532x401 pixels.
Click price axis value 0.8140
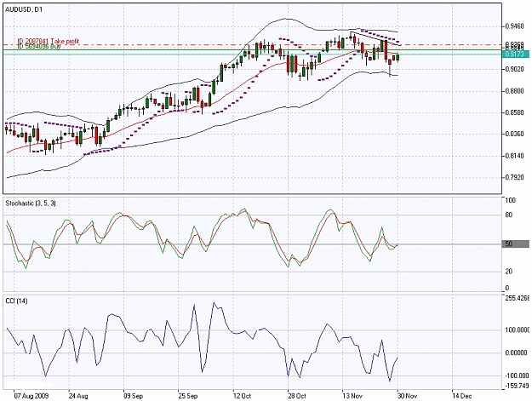pyautogui.click(x=514, y=156)
